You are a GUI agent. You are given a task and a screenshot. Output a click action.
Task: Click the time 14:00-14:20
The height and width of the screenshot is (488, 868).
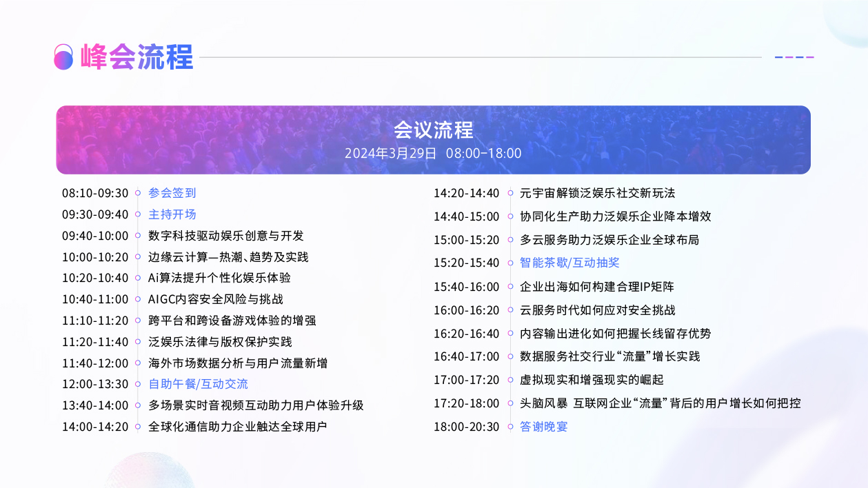coord(95,427)
